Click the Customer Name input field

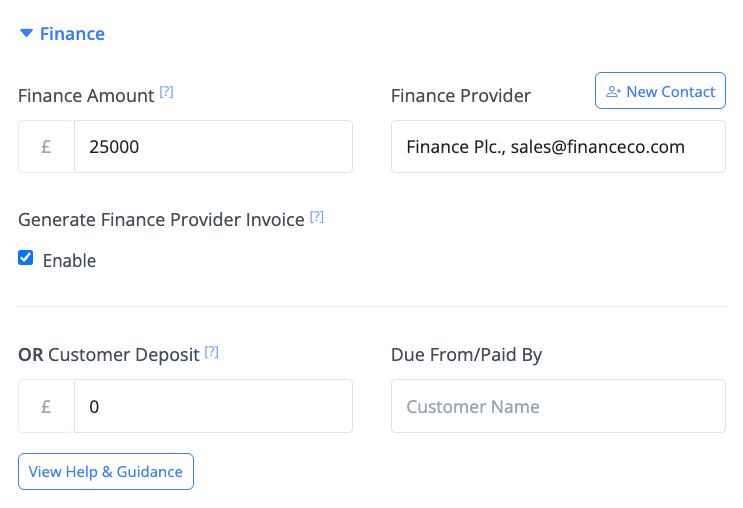click(x=557, y=407)
